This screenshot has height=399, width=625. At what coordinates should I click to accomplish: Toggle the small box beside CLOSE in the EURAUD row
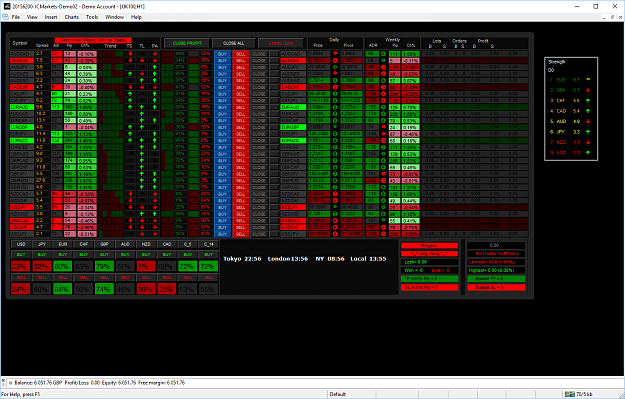pyautogui.click(x=274, y=107)
